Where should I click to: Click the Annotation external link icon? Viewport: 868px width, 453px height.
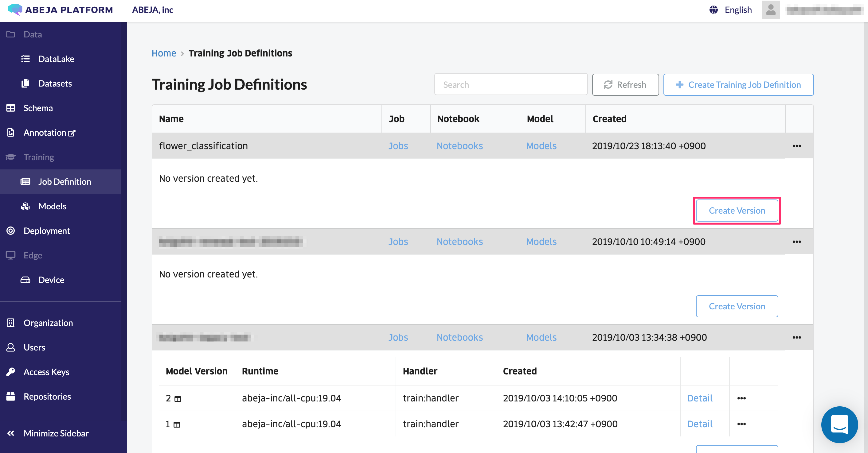tap(72, 133)
